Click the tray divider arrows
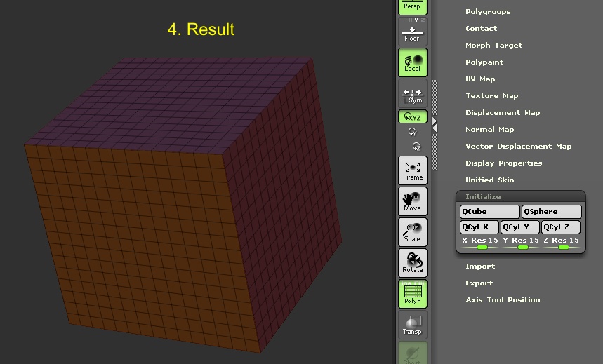Image resolution: width=603 pixels, height=364 pixels. [435, 125]
